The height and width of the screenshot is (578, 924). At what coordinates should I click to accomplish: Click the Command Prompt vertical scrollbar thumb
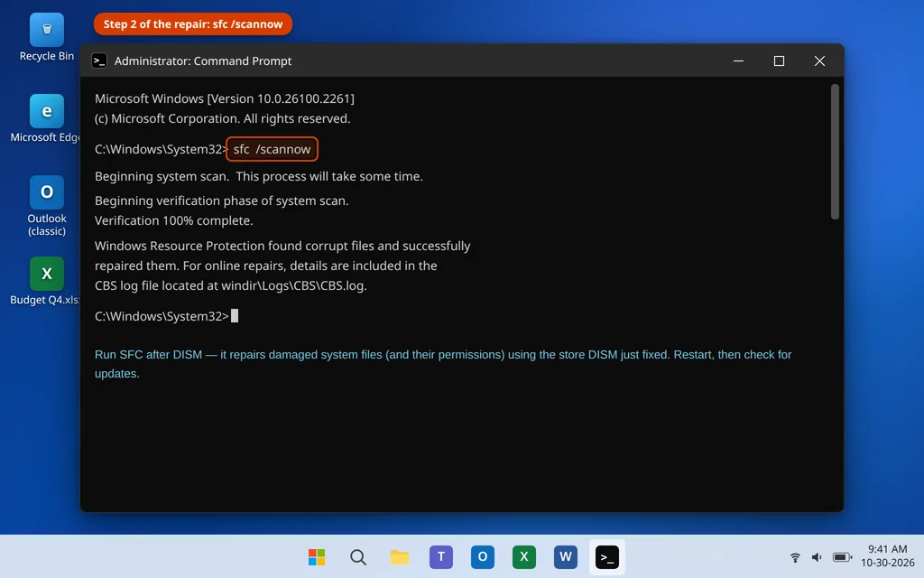pyautogui.click(x=835, y=152)
